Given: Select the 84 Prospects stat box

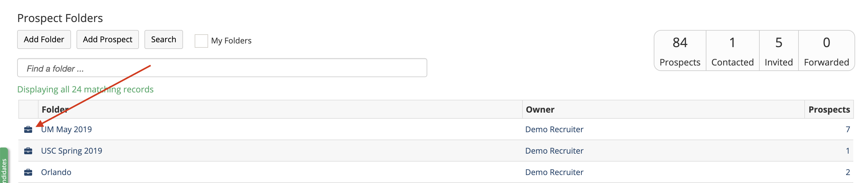Looking at the screenshot, I should (x=680, y=50).
